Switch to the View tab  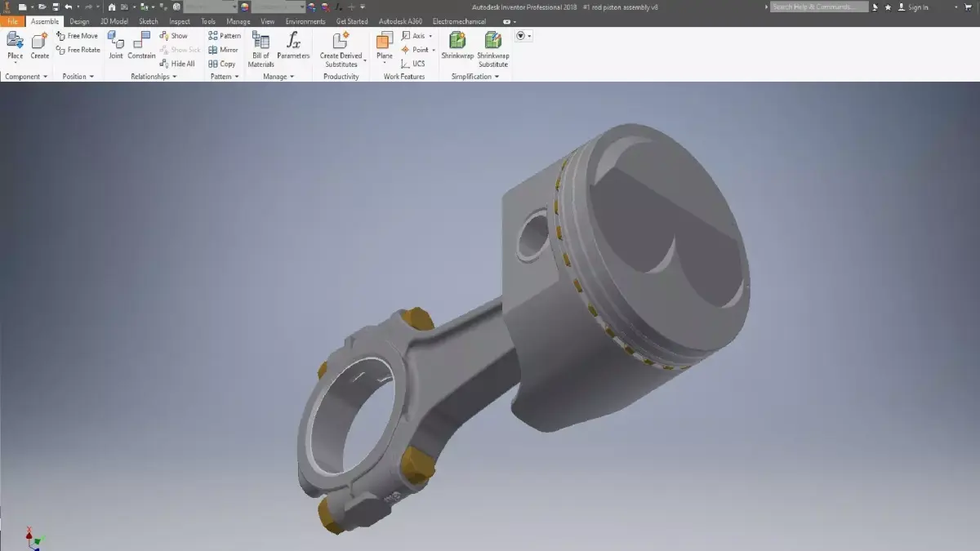pyautogui.click(x=268, y=21)
